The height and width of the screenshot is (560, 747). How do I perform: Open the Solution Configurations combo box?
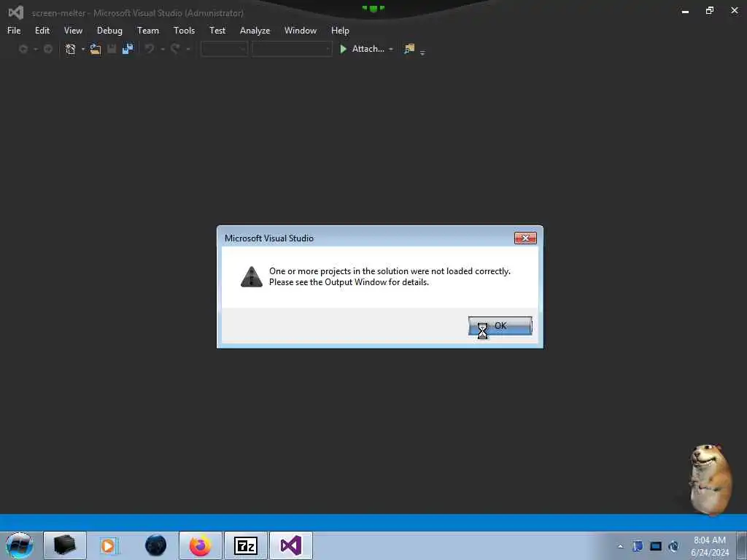224,49
